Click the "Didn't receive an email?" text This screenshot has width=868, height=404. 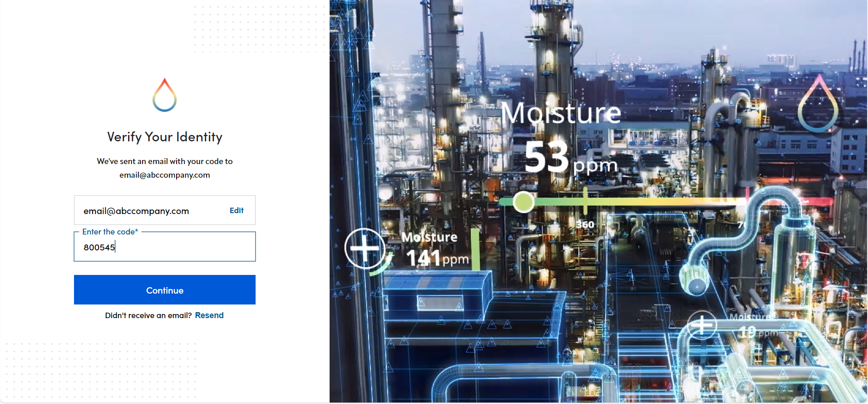(148, 315)
